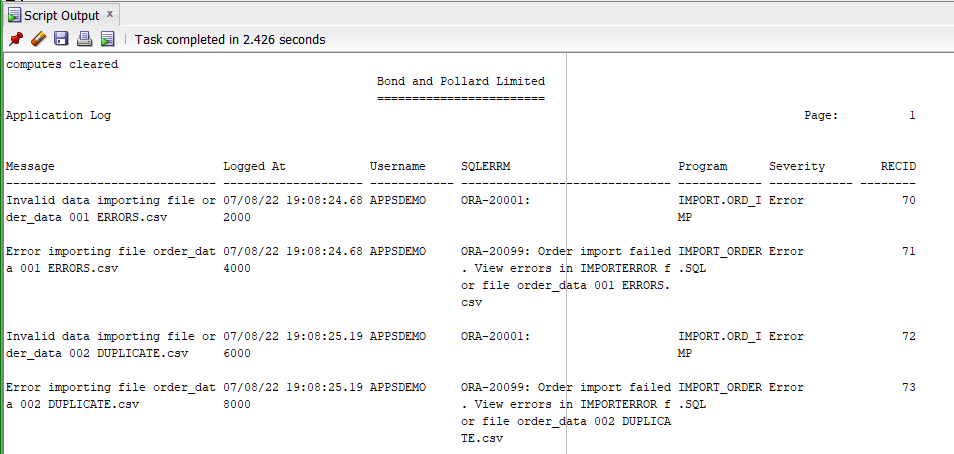The width and height of the screenshot is (954, 454).
Task: Click RECID value 73 in output
Action: tap(908, 387)
